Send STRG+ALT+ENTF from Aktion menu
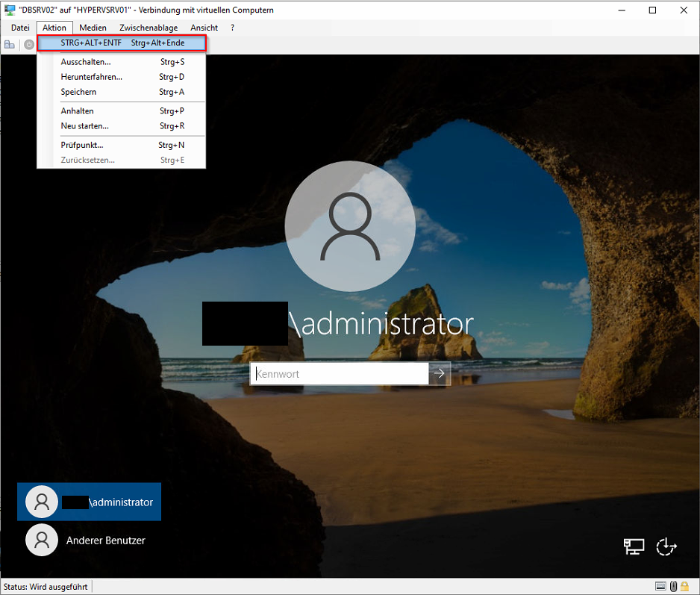The height and width of the screenshot is (595, 700). click(122, 43)
